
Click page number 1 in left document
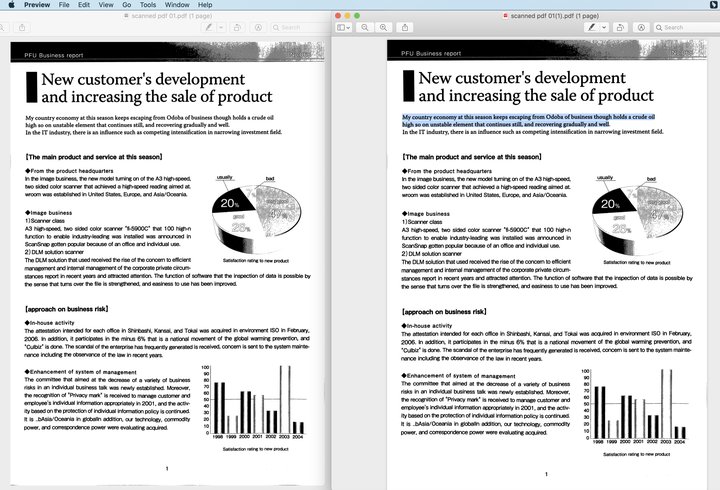(x=167, y=468)
